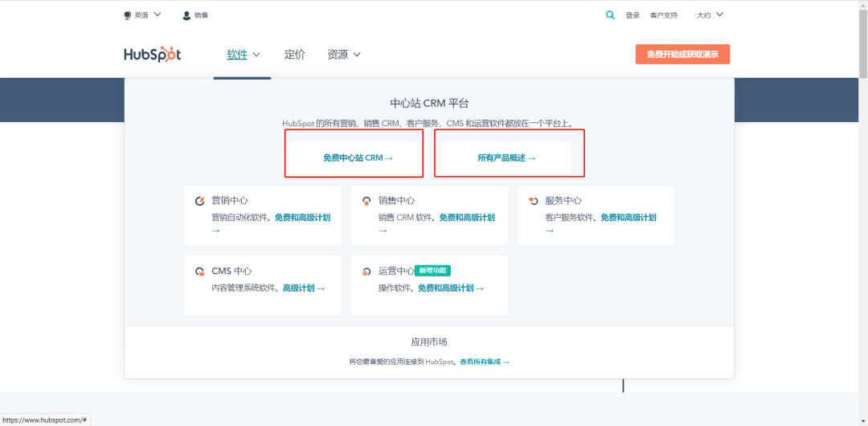Click the page vertical scrollbar thumb
The height and width of the screenshot is (426, 868).
[863, 42]
